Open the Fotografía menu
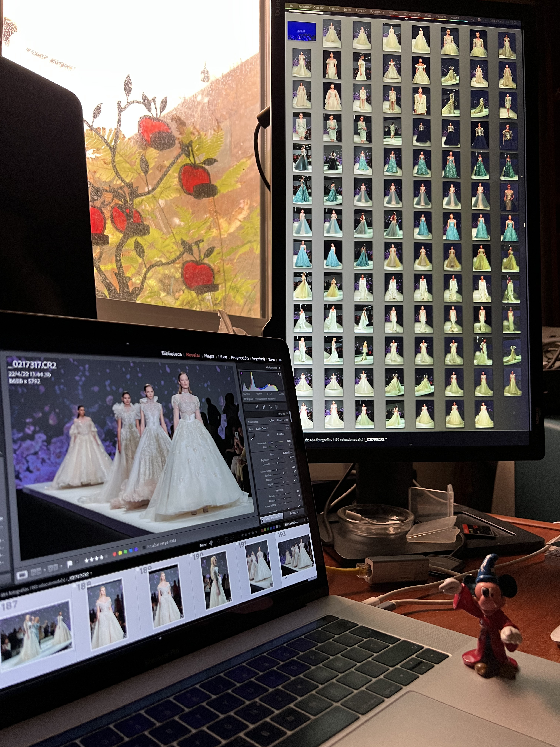 pos(377,12)
